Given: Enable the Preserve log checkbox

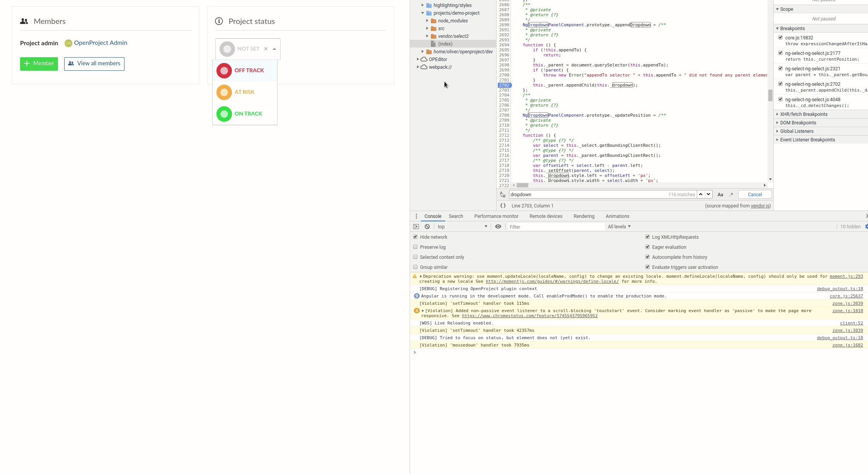Looking at the screenshot, I should (x=415, y=247).
